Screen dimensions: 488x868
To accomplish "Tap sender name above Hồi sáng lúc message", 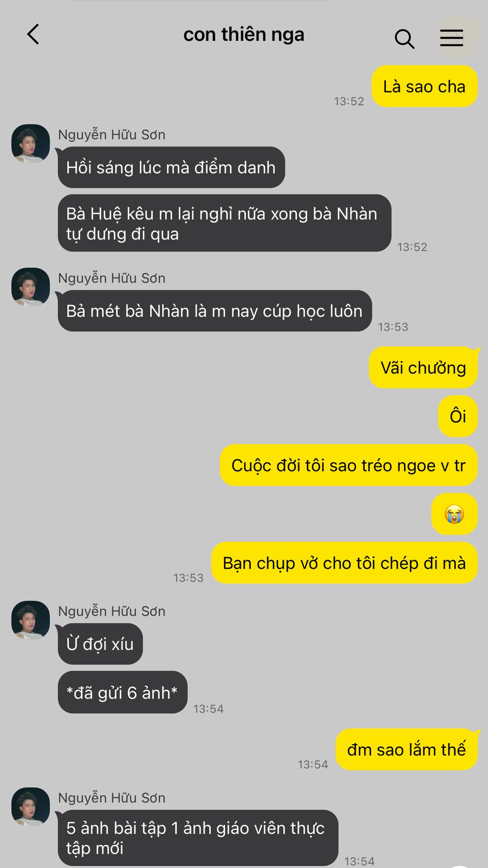I will (112, 135).
